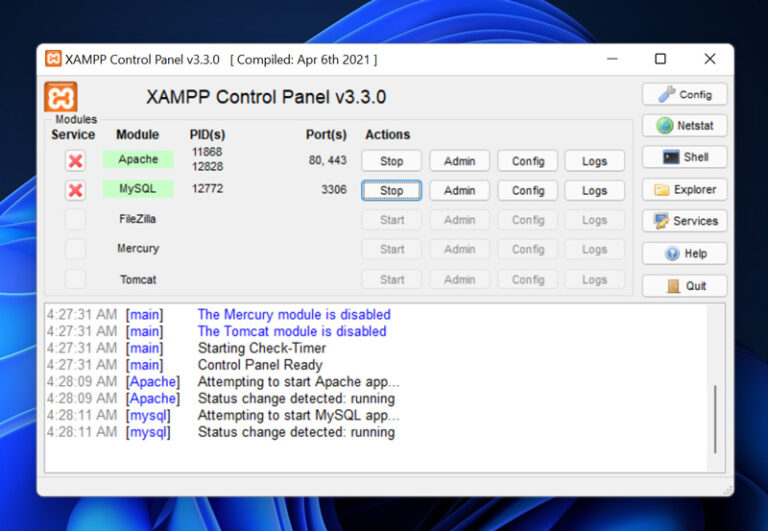Stop the Apache module

pyautogui.click(x=391, y=161)
